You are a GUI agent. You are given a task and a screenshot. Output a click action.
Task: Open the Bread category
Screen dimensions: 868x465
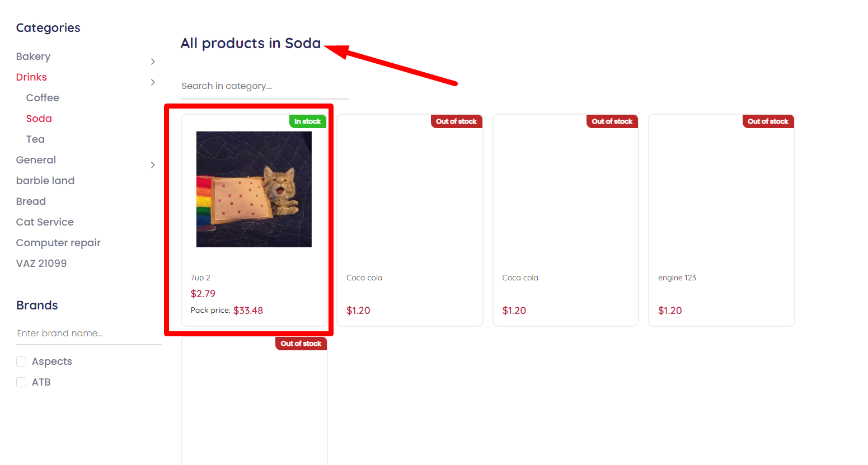pos(31,201)
